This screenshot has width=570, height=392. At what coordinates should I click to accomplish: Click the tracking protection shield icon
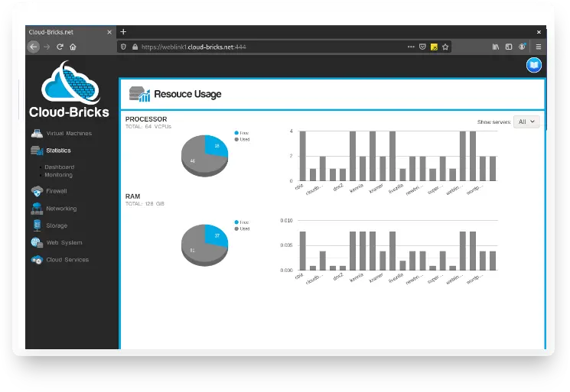123,47
